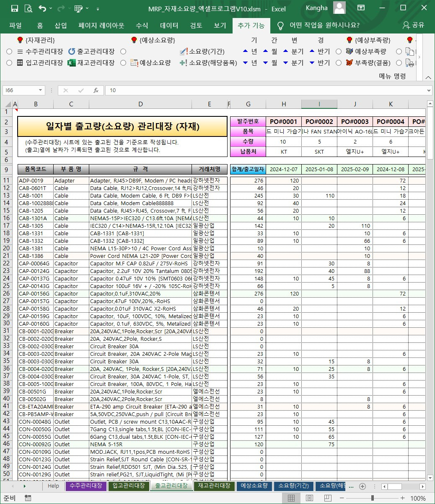435x504 pixels.
Task: Click the 100% zoom level button
Action: click(x=418, y=498)
